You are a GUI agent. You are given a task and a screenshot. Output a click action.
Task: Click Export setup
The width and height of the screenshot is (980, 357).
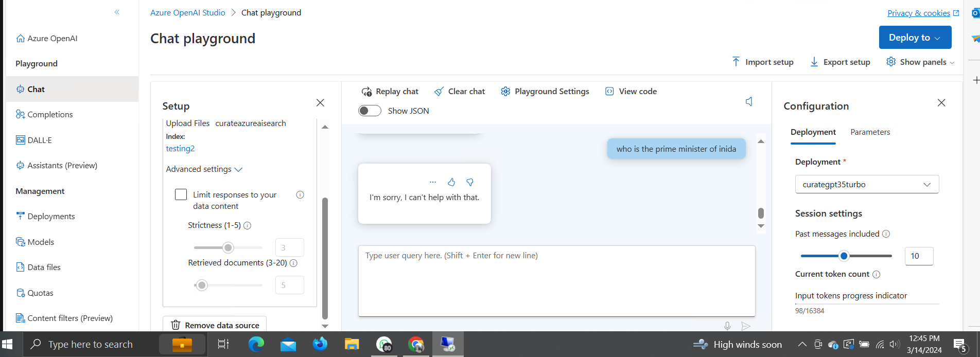coord(840,62)
